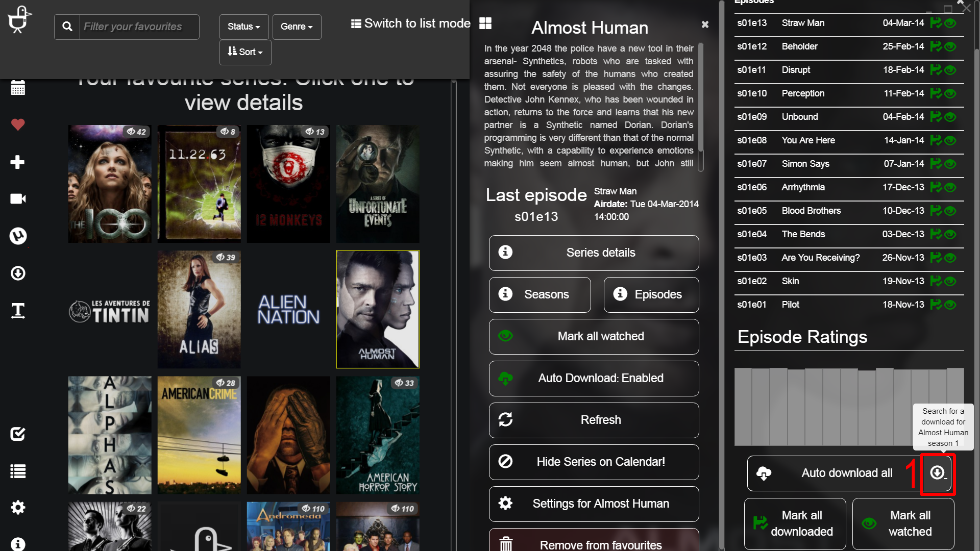
Task: Toggle downloaded mark for Pilot episode
Action: click(x=935, y=305)
